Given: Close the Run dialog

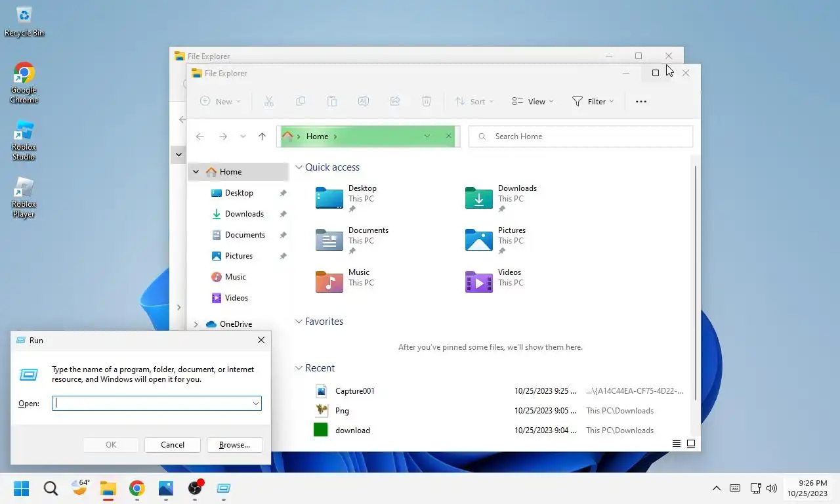Looking at the screenshot, I should coord(261,341).
